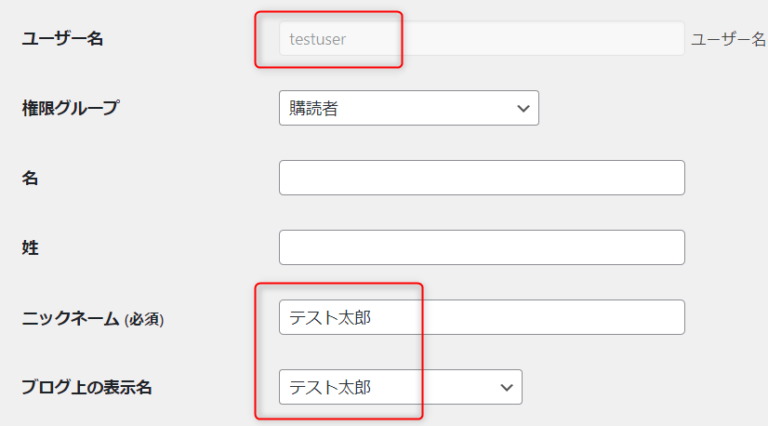Click the ユーザー名 description text right of username field
The image size is (768, 426).
728,39
